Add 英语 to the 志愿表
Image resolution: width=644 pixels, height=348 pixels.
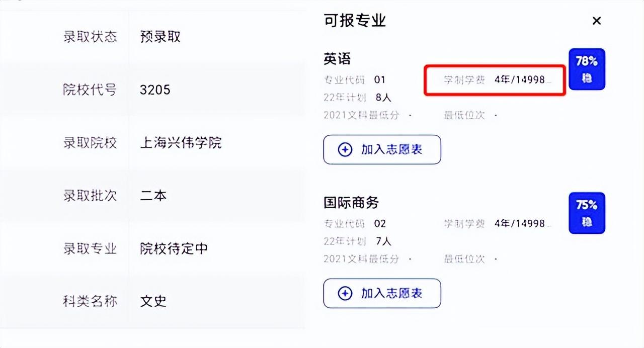382,150
